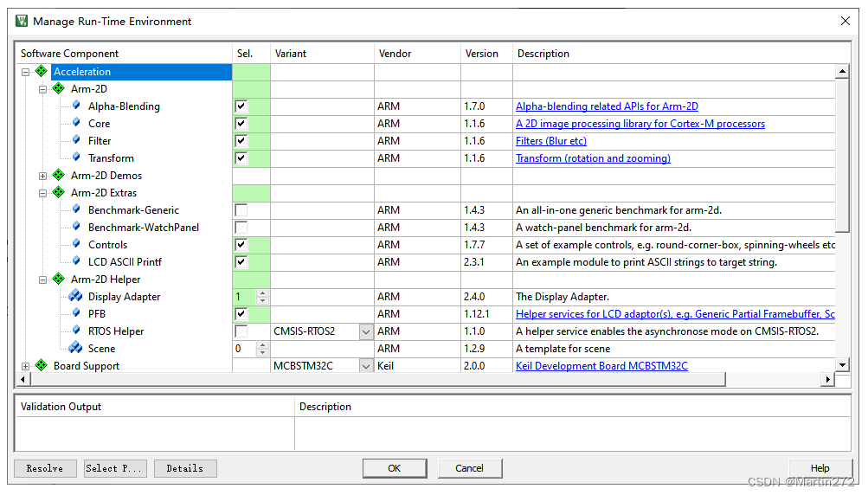Open Help for the dialog

820,468
